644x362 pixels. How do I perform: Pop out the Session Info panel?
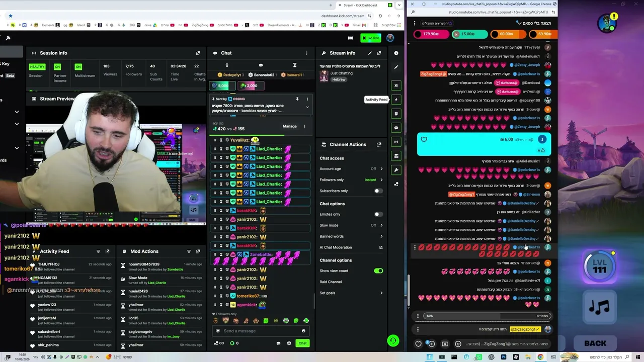point(198,53)
